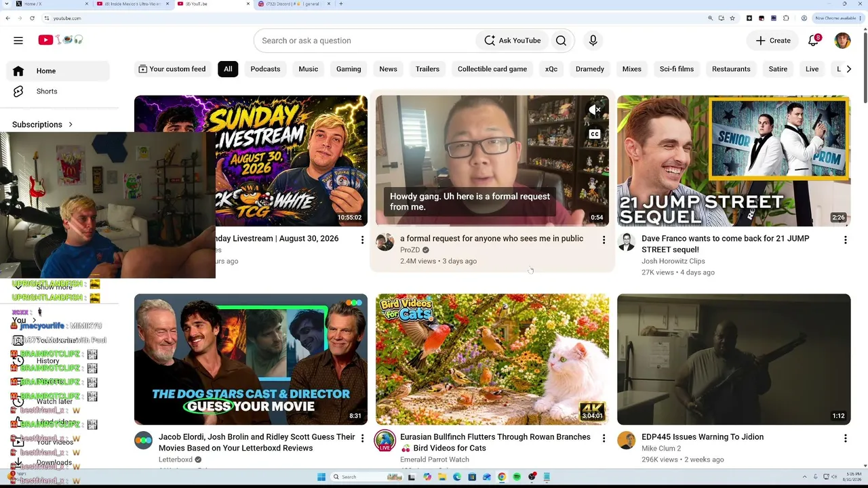This screenshot has width=868, height=488.
Task: Go back in Chrome
Action: click(x=7, y=18)
